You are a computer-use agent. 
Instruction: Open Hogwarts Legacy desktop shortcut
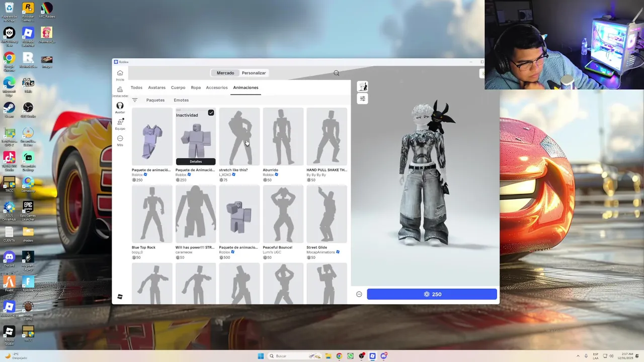28,260
